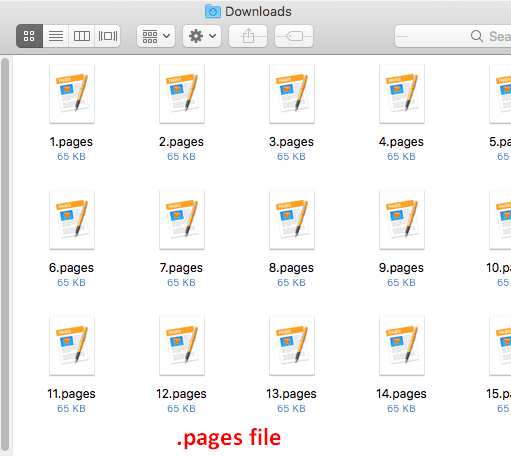This screenshot has height=456, width=511.
Task: Click the 3.pages file name
Action: [291, 142]
